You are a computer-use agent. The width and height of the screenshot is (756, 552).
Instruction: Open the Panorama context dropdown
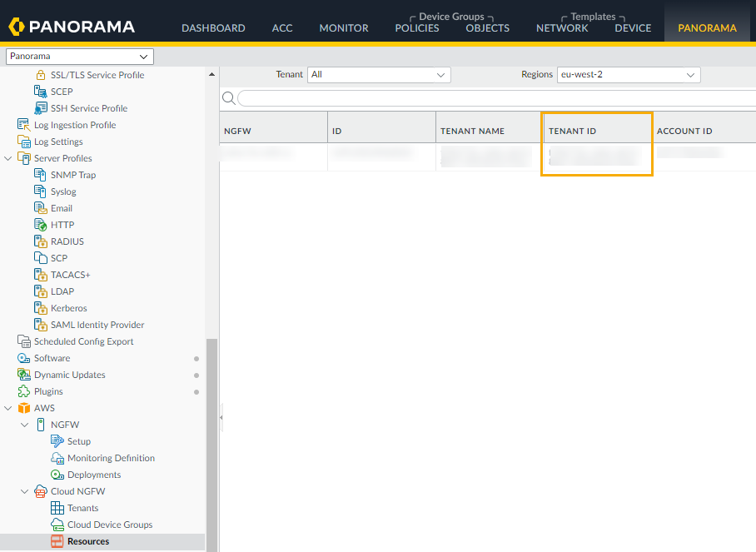pyautogui.click(x=79, y=57)
